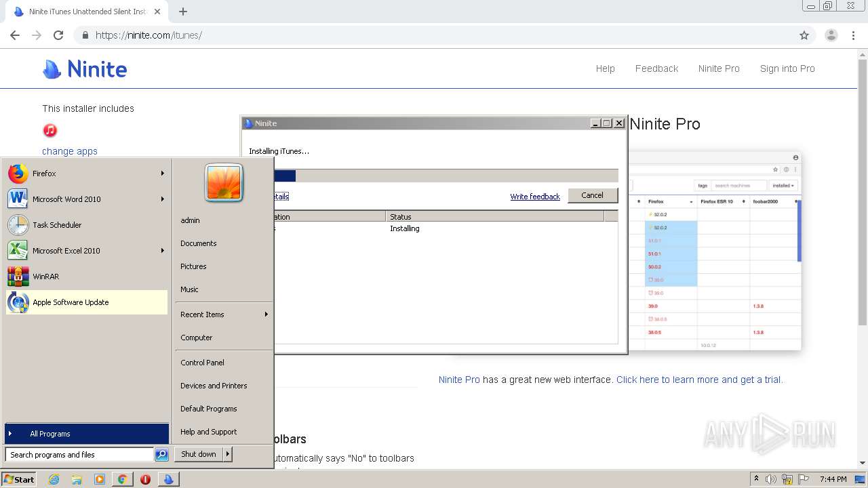Open the Shut down options arrow
Screen dimensions: 868x488
coord(228,454)
